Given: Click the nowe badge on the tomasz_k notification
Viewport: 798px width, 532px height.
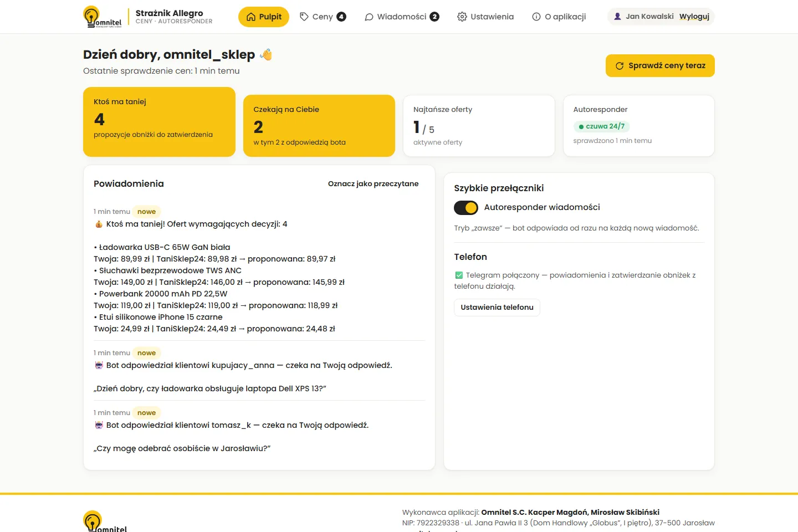Looking at the screenshot, I should [x=147, y=413].
